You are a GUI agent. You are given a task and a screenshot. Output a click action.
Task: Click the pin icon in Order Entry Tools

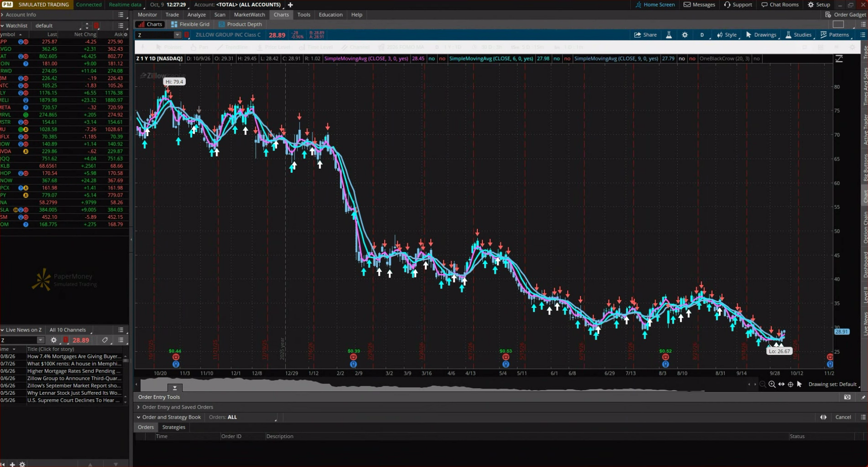[x=863, y=397]
